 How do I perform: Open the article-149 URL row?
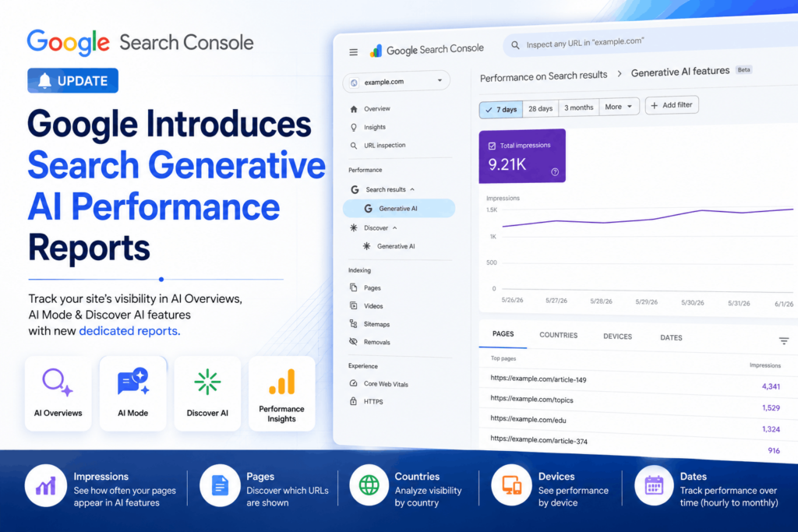tap(634, 382)
